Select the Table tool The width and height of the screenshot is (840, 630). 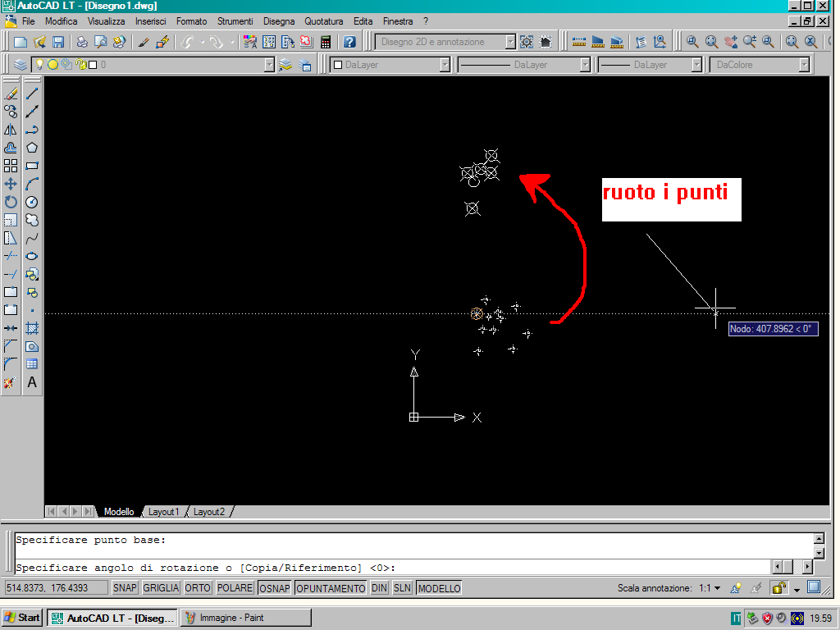click(x=32, y=364)
